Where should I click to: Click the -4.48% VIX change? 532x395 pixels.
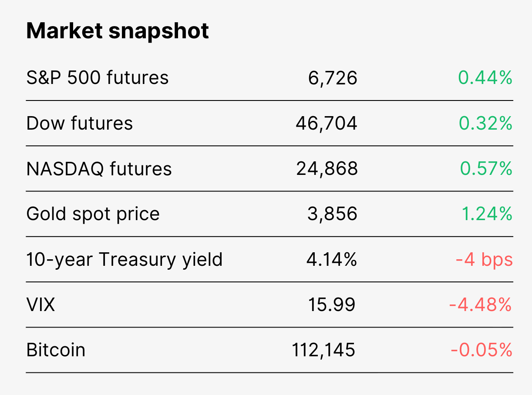point(481,305)
